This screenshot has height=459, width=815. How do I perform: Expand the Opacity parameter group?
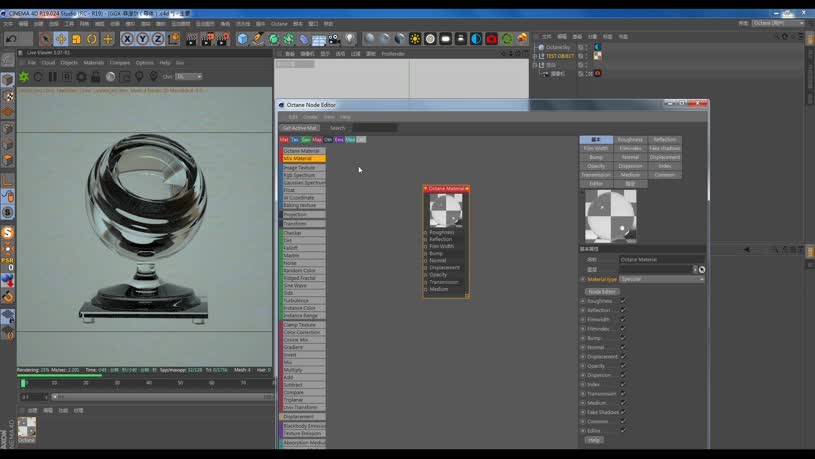(x=583, y=366)
